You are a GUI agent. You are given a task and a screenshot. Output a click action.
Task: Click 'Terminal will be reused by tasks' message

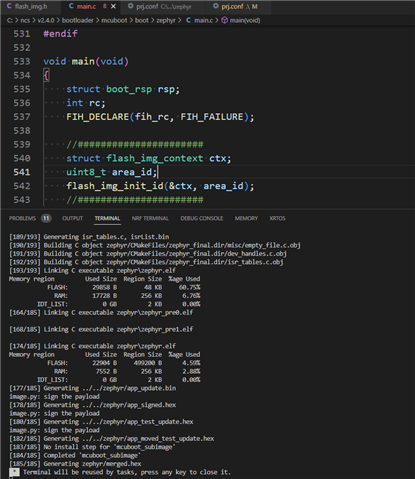[x=127, y=472]
